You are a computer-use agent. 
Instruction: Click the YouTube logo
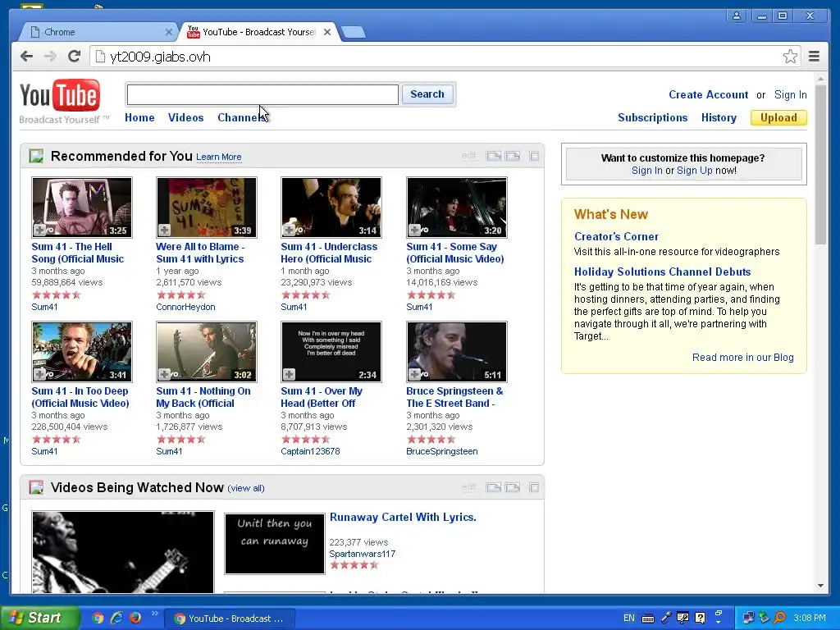click(x=60, y=95)
